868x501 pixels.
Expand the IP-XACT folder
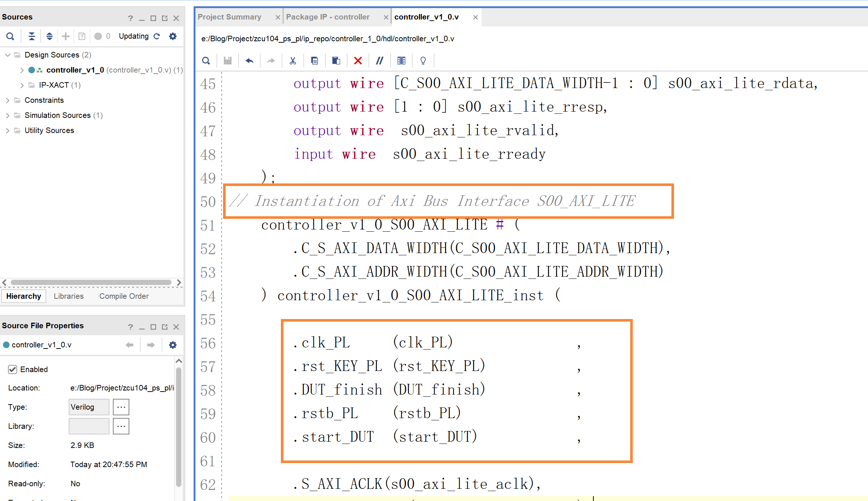point(22,85)
